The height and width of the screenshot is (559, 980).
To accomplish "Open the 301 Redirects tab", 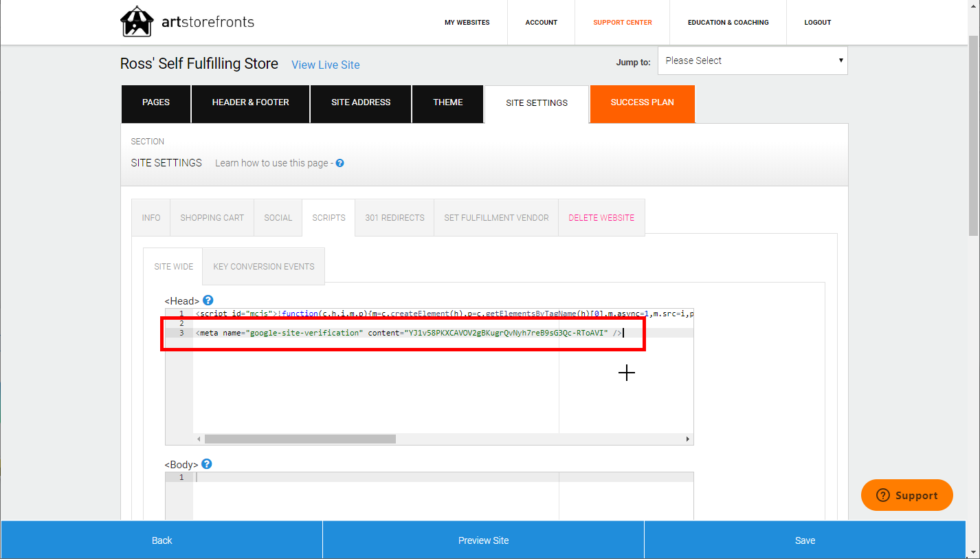I will pyautogui.click(x=394, y=218).
